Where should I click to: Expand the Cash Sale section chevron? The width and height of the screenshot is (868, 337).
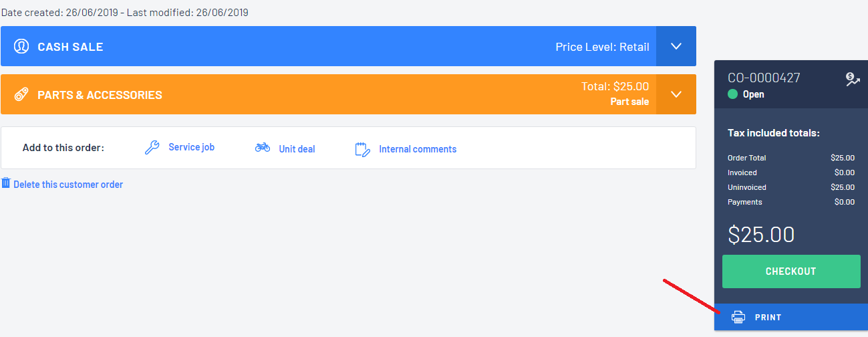(x=676, y=46)
